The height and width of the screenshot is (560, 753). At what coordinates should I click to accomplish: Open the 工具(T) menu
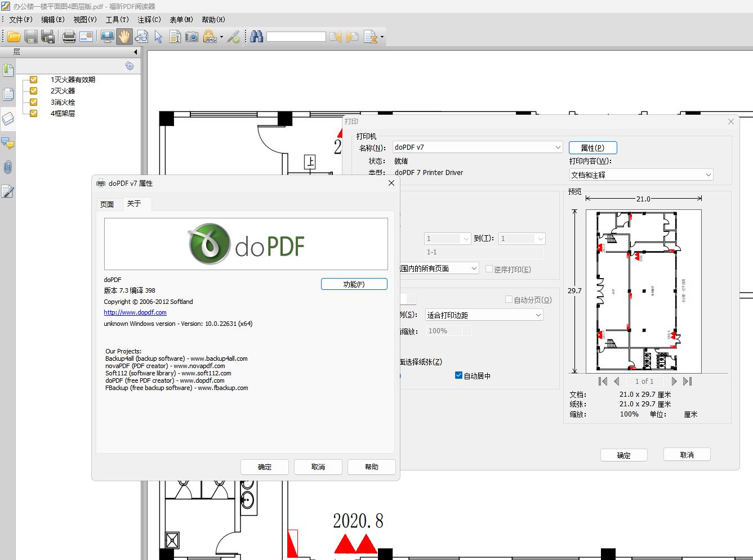(117, 20)
